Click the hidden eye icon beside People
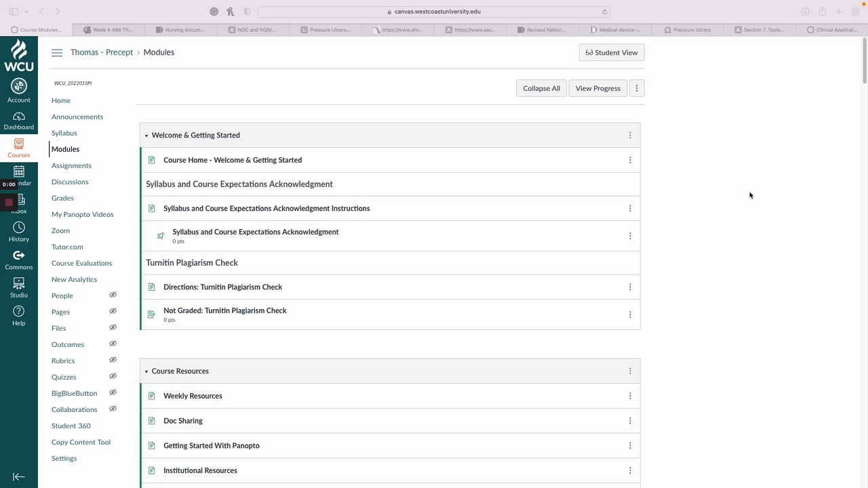The height and width of the screenshot is (488, 868). pyautogui.click(x=113, y=295)
